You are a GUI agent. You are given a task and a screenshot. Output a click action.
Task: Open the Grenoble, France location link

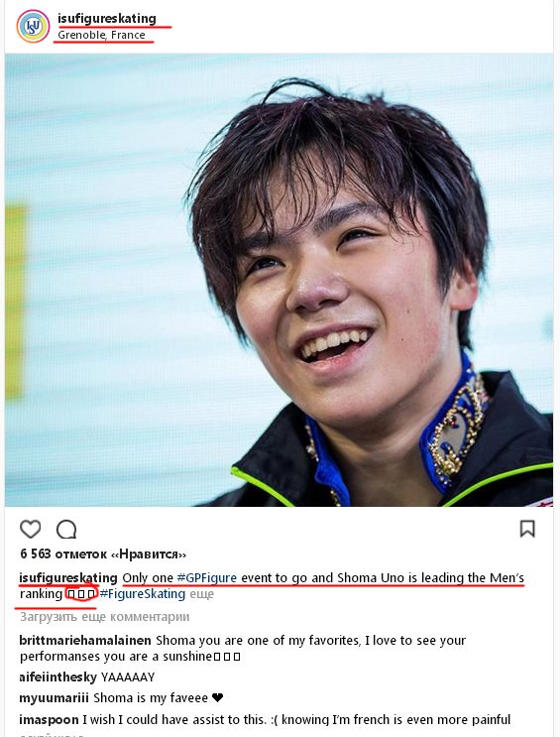click(x=101, y=35)
